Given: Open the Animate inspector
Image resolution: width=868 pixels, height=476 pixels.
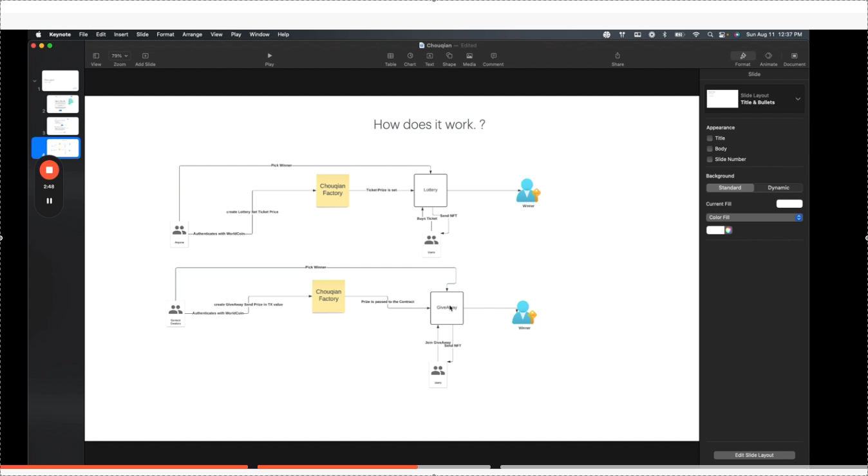Looking at the screenshot, I should 768,59.
